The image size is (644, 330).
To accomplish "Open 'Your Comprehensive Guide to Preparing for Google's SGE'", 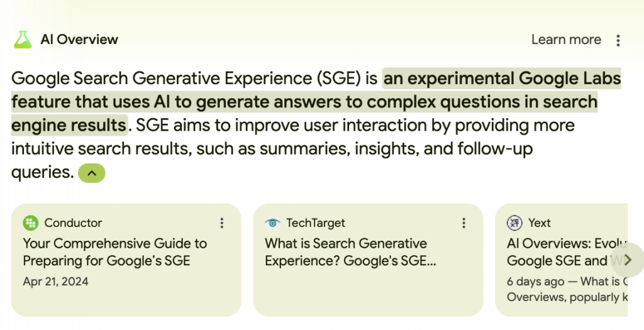I will tap(115, 252).
